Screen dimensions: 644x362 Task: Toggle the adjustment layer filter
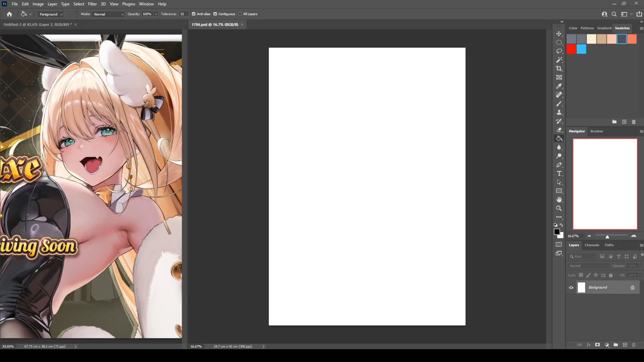coord(610,256)
